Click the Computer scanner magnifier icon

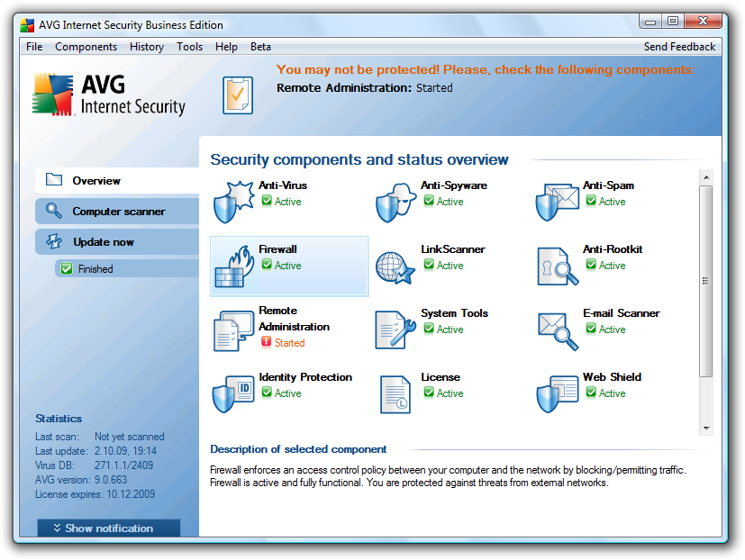(x=54, y=211)
